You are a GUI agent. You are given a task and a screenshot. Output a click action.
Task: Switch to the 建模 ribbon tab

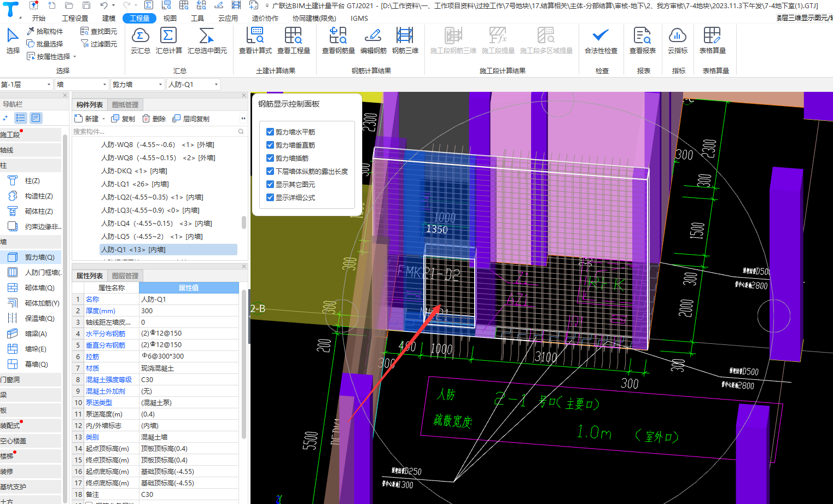(109, 18)
